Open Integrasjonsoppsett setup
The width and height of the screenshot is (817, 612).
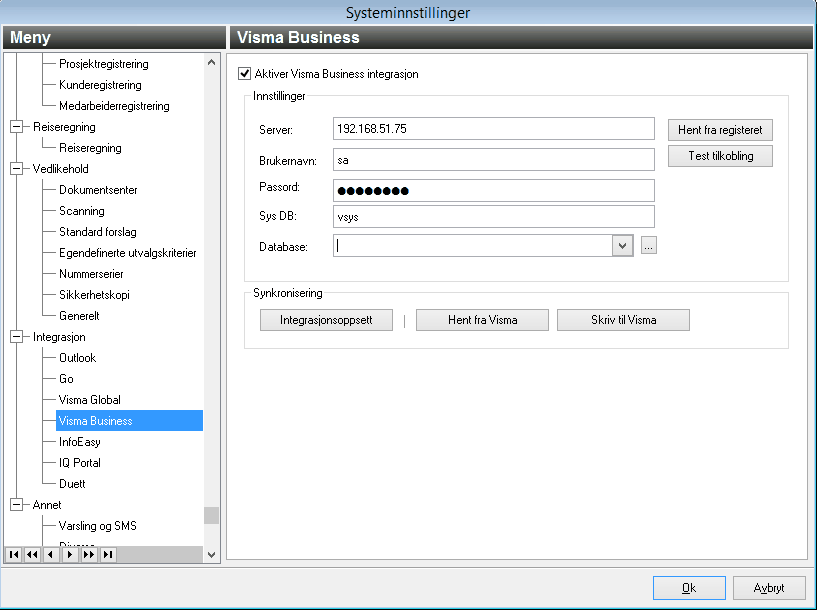click(326, 320)
